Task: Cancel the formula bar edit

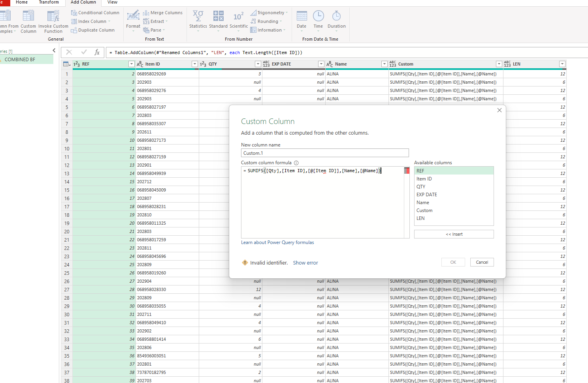Action: (69, 52)
